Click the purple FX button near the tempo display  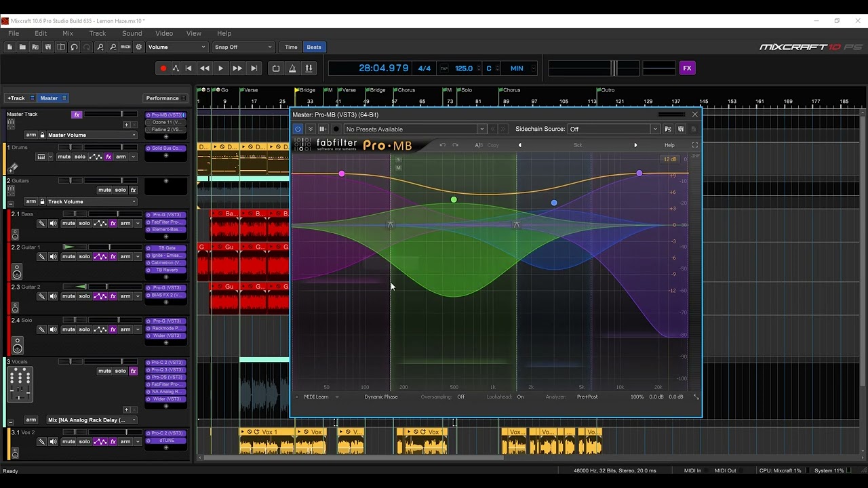pos(687,68)
